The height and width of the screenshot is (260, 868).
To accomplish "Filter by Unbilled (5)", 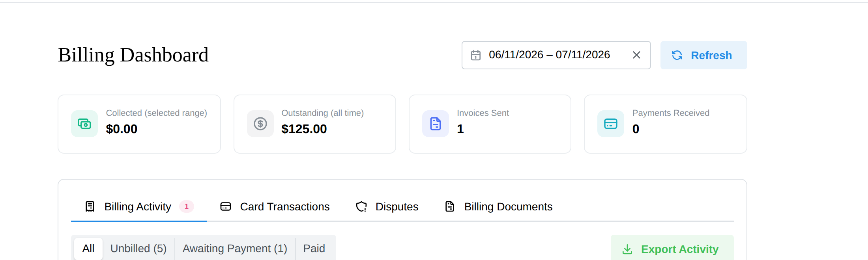I will coord(138,249).
